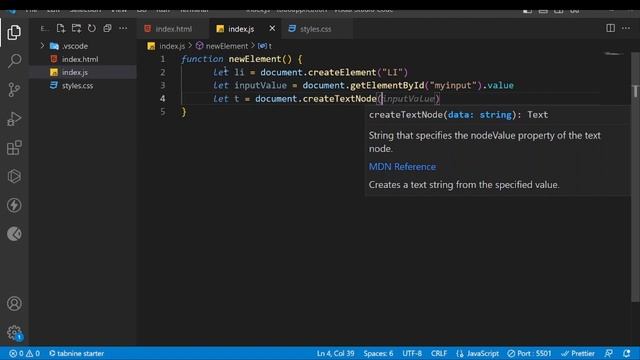Click createElement on line 2
Screen dimensions: 640x360
click(342, 72)
